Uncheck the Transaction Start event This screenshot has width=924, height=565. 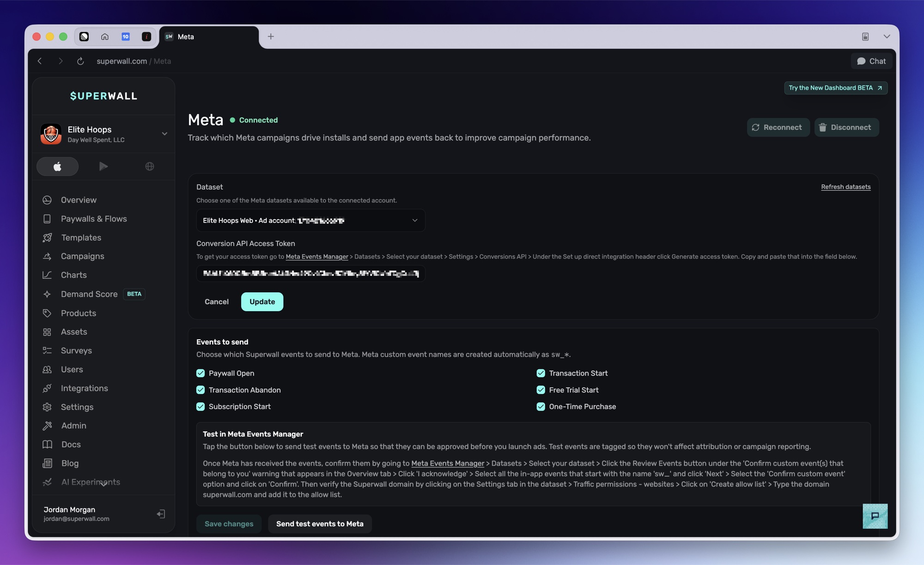click(541, 373)
